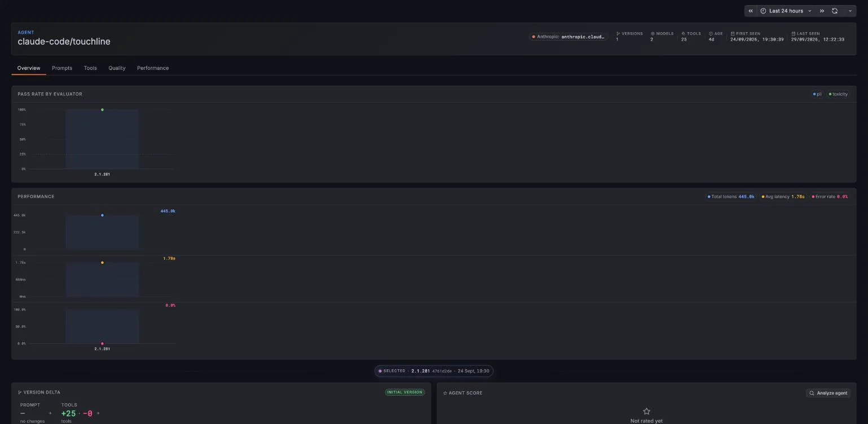Open the Last 24 hours time picker
868x424 pixels.
point(786,11)
